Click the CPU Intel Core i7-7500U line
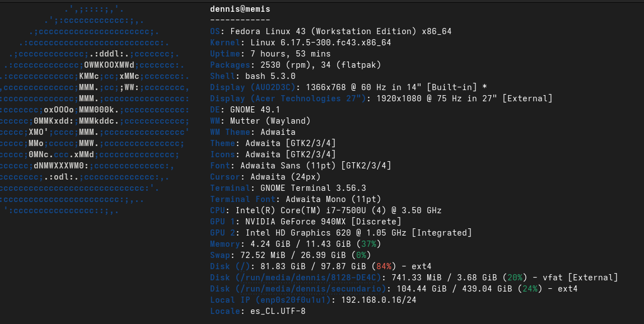Screen dimensions: 644x324 click(x=325, y=210)
